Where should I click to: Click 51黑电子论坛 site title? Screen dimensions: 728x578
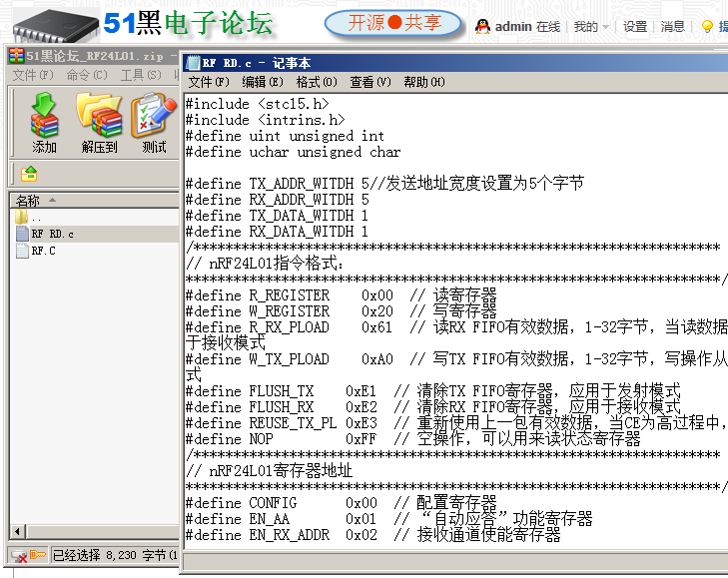188,23
